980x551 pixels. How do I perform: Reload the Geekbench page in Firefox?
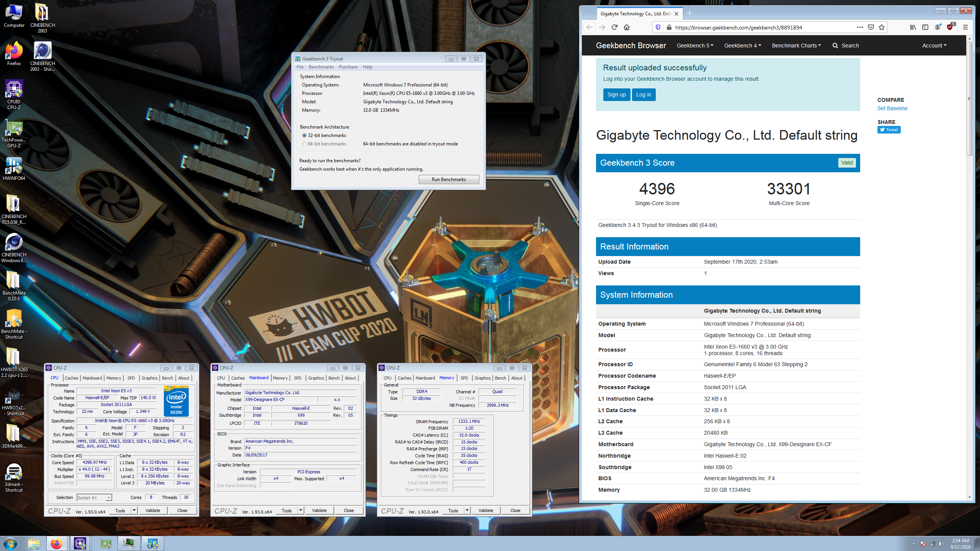click(x=614, y=27)
